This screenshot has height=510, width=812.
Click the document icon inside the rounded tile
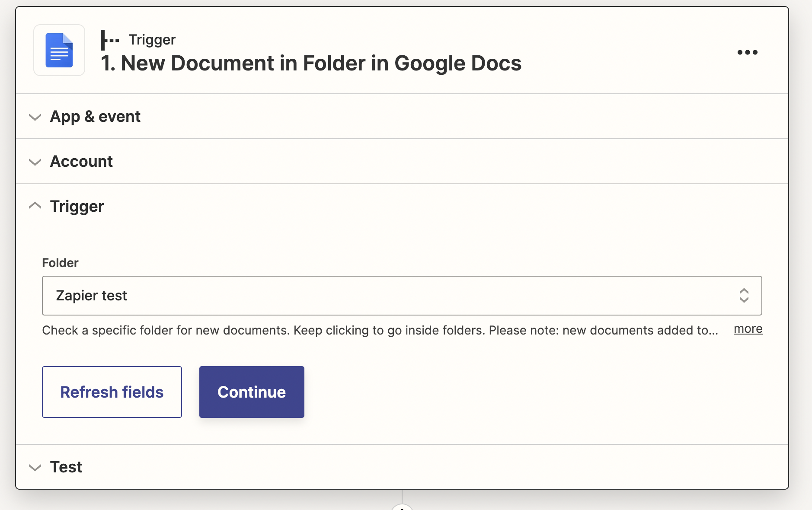tap(59, 50)
